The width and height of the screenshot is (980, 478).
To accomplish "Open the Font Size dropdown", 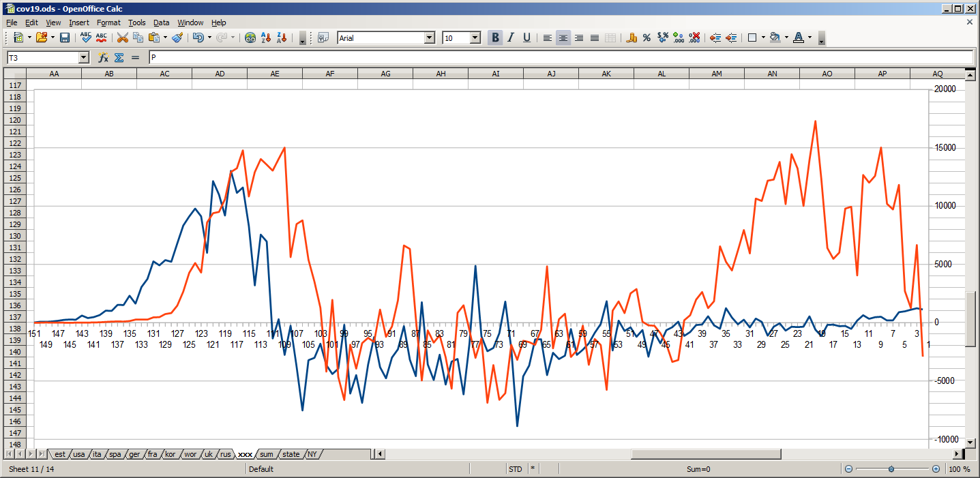I will coord(475,38).
